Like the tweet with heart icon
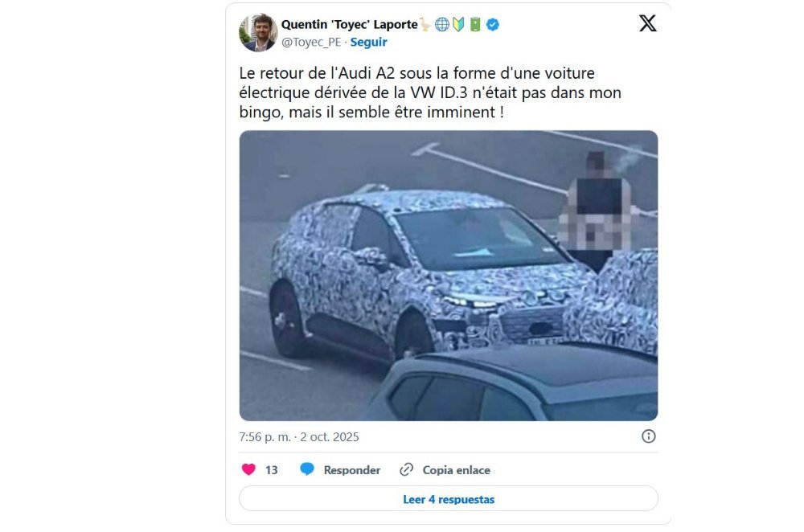This screenshot has width=804, height=532. 248,469
